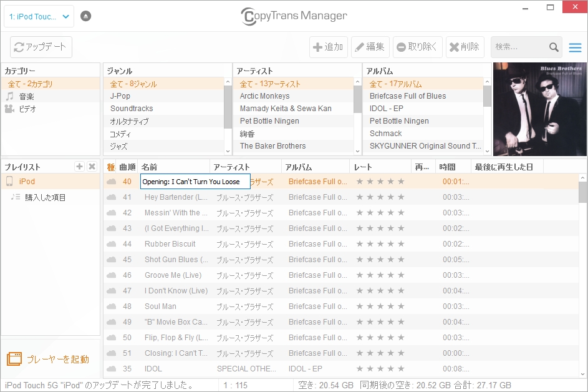This screenshot has width=588, height=392.
Task: Click cloud icon on track 41 row
Action: click(112, 197)
